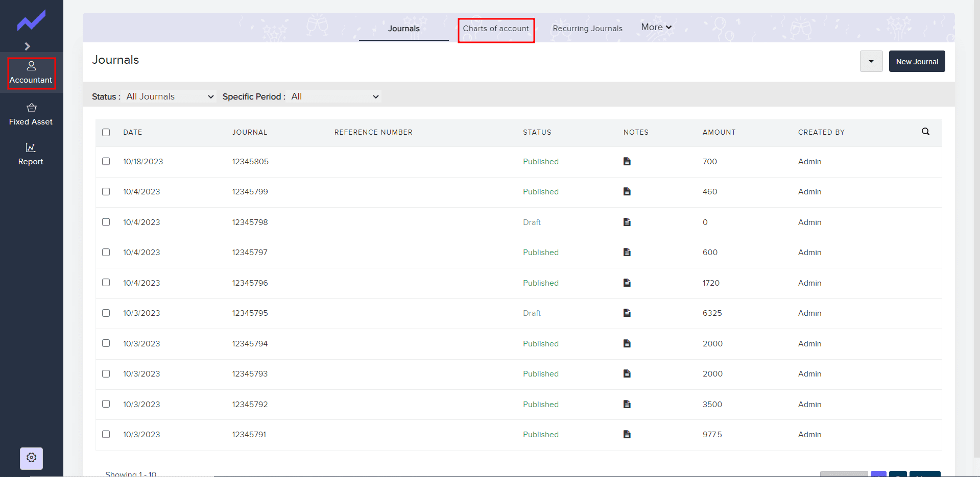
Task: Open notes icon for journal 12345799
Action: (x=627, y=192)
